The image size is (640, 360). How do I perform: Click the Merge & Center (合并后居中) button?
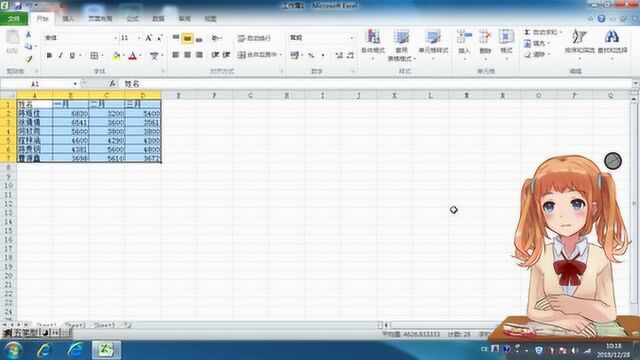pos(258,55)
